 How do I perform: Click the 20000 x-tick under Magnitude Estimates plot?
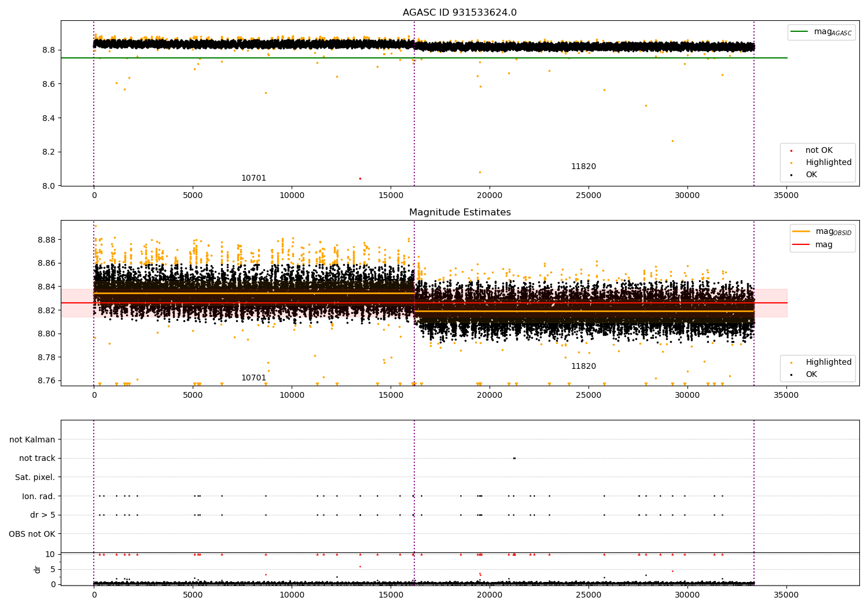point(490,395)
